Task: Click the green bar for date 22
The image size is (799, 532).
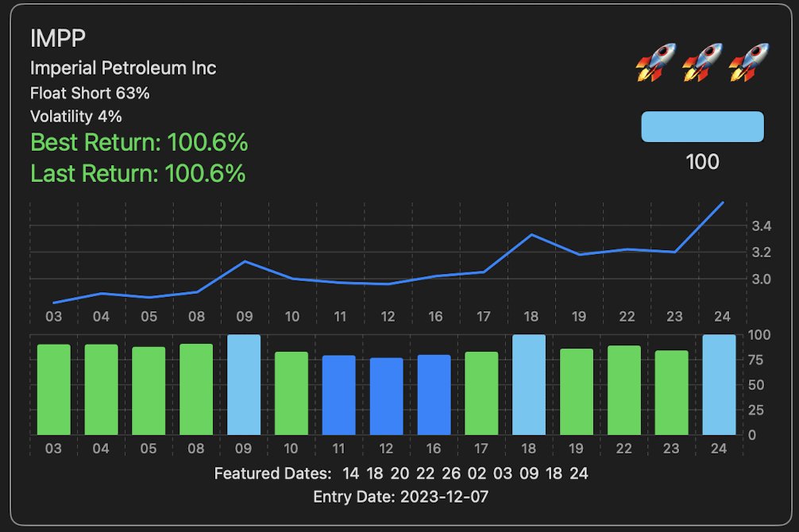Action: click(624, 391)
